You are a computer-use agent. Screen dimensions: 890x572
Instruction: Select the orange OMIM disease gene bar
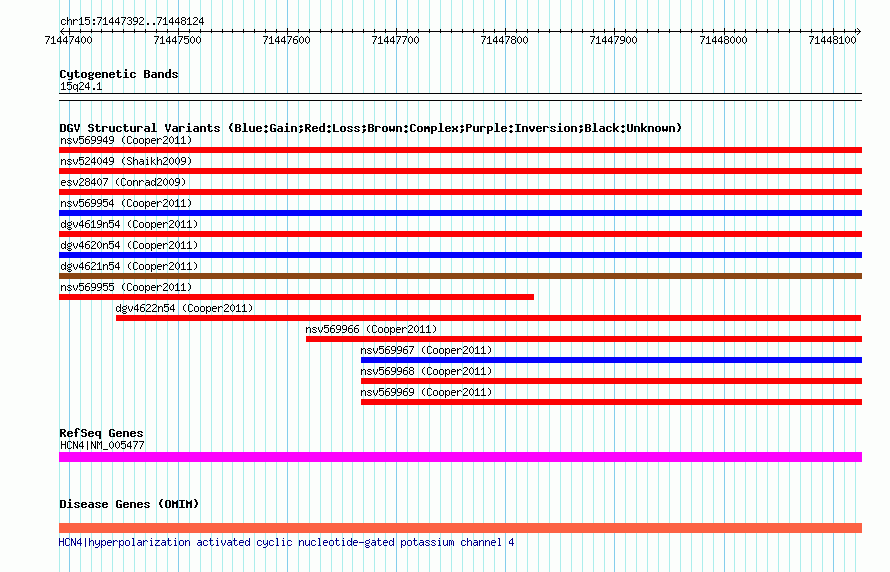(x=460, y=528)
